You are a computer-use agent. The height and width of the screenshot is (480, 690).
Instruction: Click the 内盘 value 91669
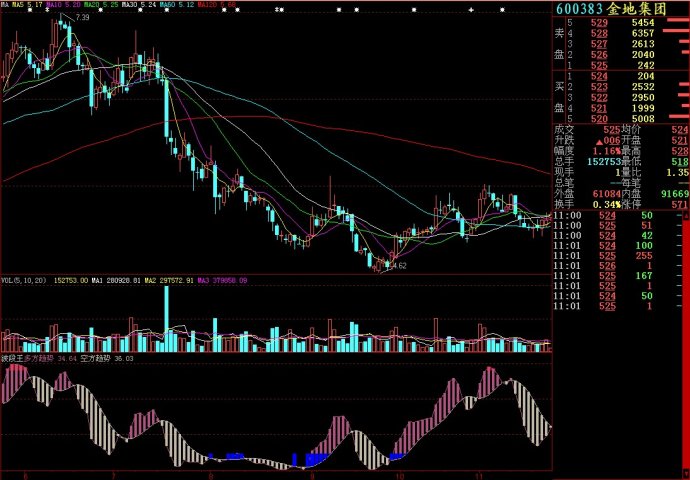pyautogui.click(x=675, y=194)
